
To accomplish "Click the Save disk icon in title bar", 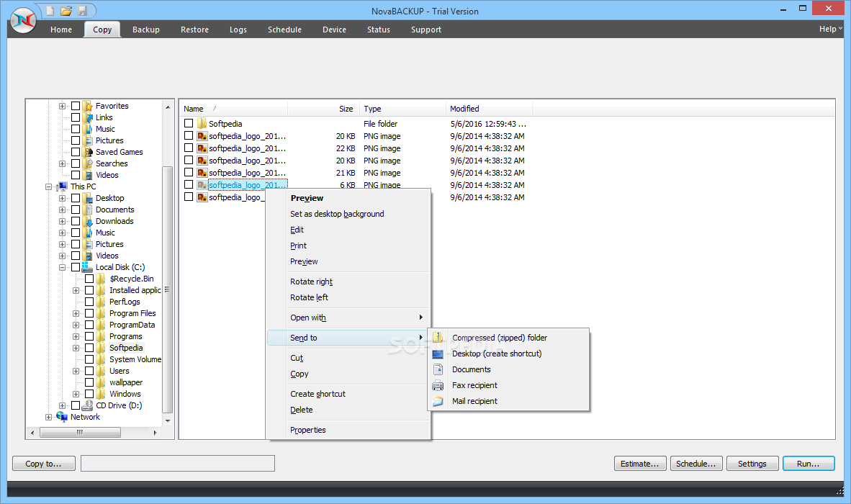I will click(83, 11).
